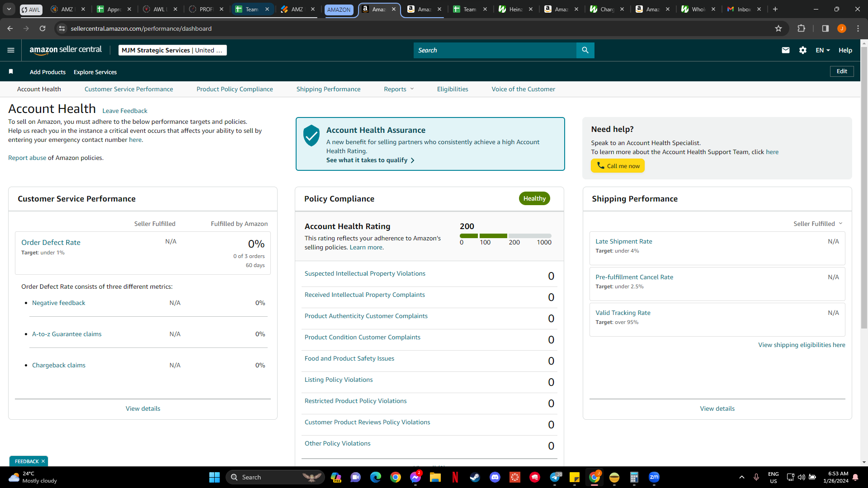868x488 pixels.
Task: Click the magnifier search button
Action: pos(585,50)
